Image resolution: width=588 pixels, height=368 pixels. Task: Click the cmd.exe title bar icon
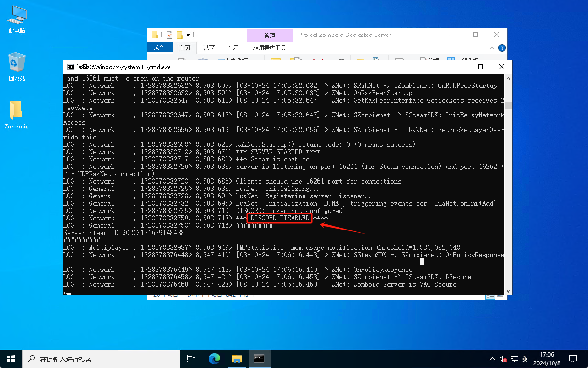[x=70, y=67]
